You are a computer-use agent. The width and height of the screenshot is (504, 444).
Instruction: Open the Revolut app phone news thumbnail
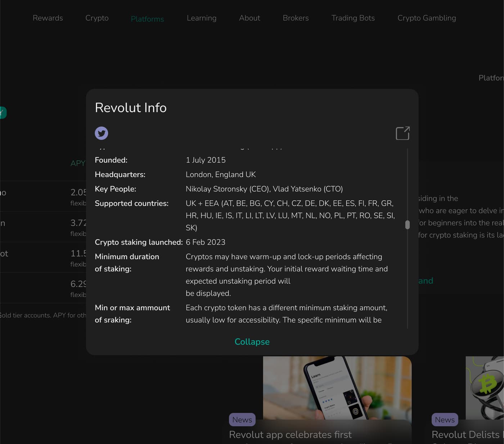coord(337,388)
